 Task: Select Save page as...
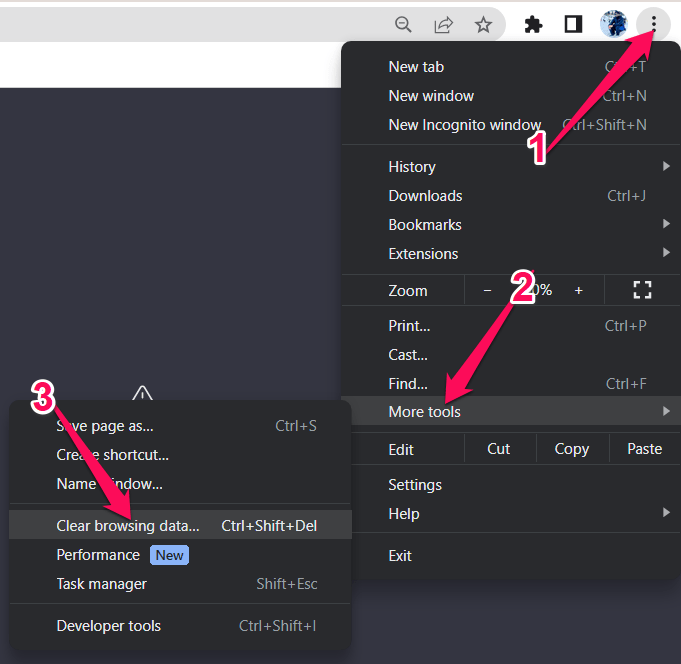point(180,426)
